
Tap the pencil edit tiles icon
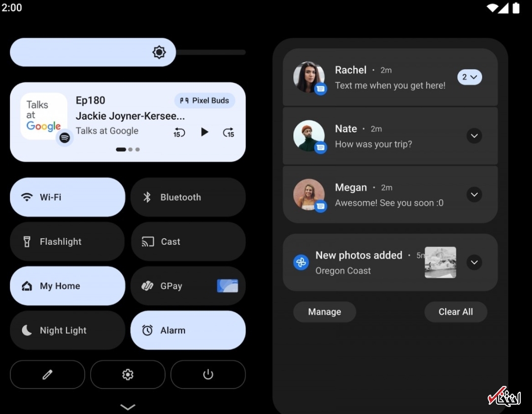point(47,375)
